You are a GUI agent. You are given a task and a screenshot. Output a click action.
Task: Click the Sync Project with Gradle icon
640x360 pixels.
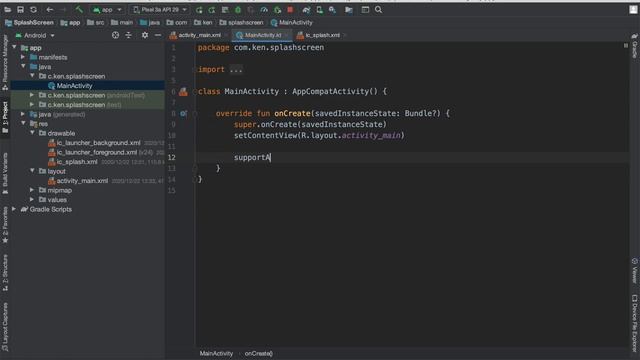306,9
